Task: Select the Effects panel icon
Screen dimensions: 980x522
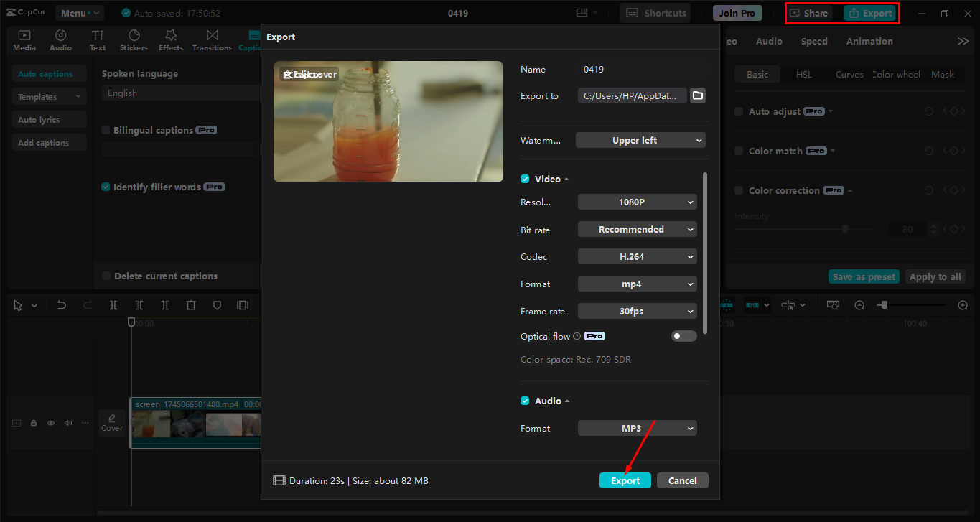Action: [170, 39]
